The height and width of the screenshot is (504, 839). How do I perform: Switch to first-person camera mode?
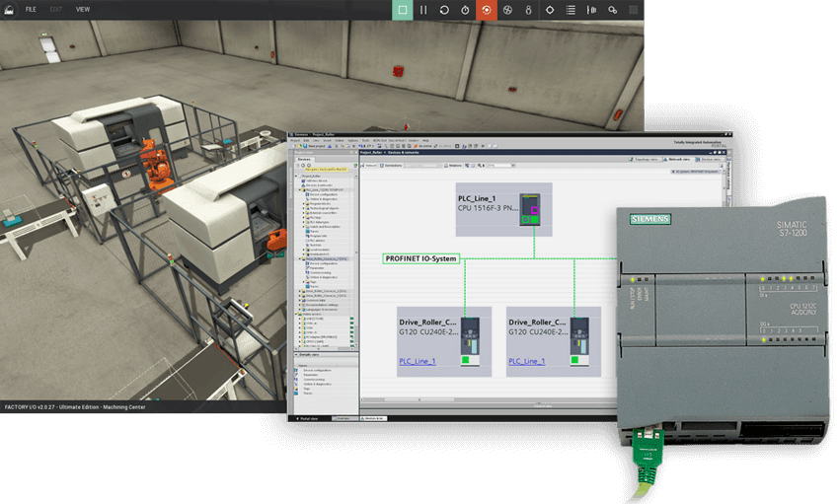[x=528, y=10]
